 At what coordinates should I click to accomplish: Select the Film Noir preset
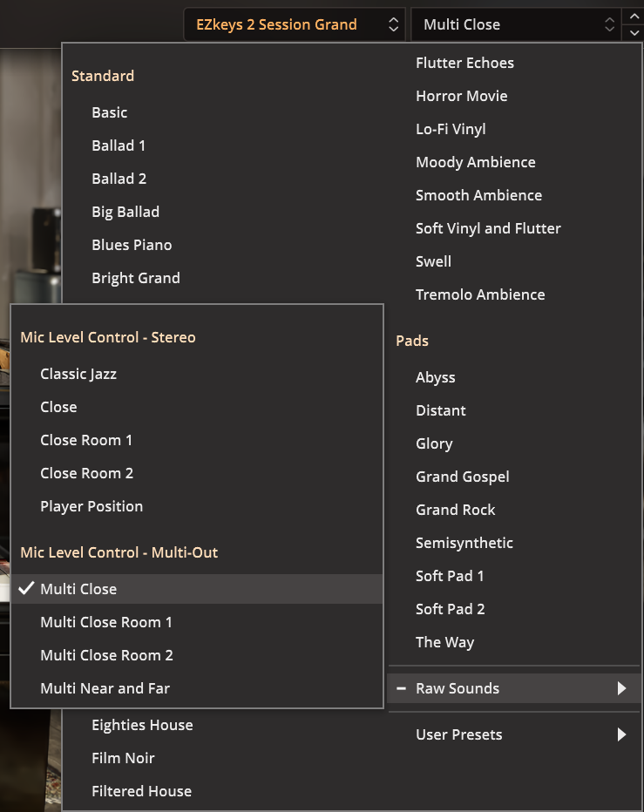[123, 758]
